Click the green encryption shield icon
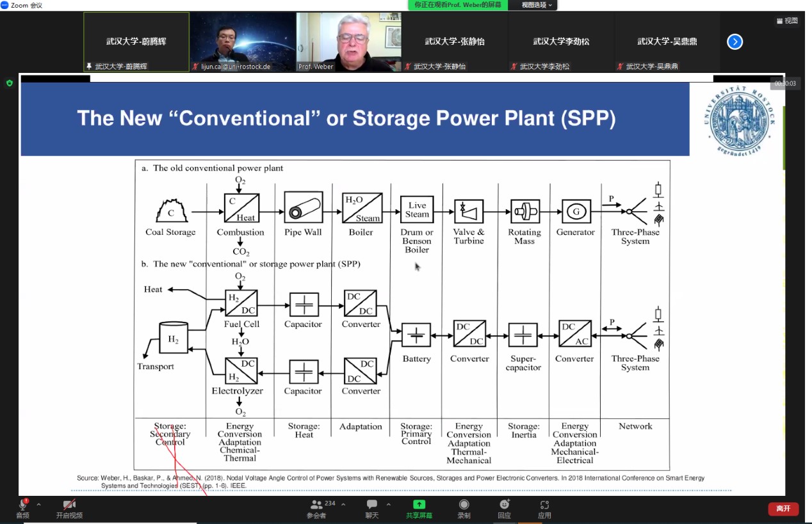Image resolution: width=812 pixels, height=524 pixels. click(9, 83)
